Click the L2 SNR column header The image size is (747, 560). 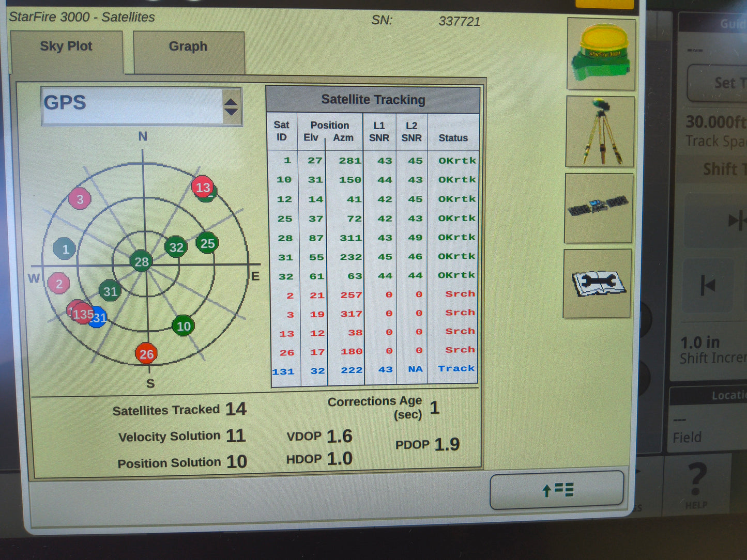411,132
